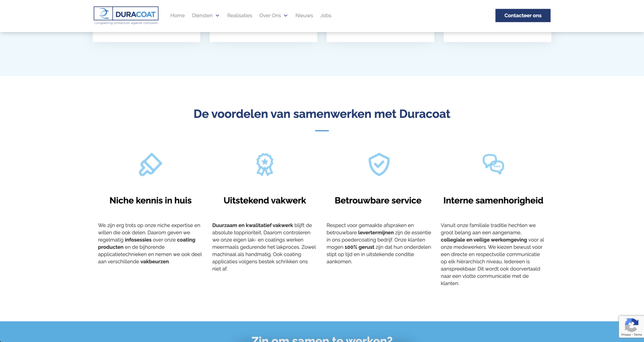Click the Betrouwbare service heading

[378, 200]
